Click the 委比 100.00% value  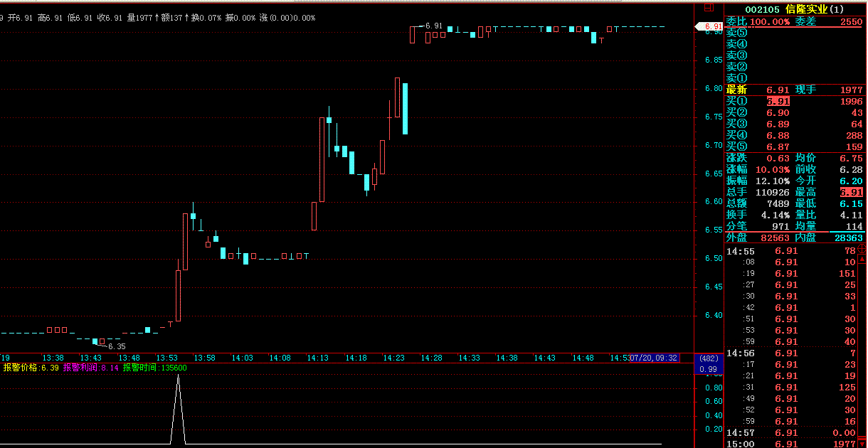(x=769, y=21)
